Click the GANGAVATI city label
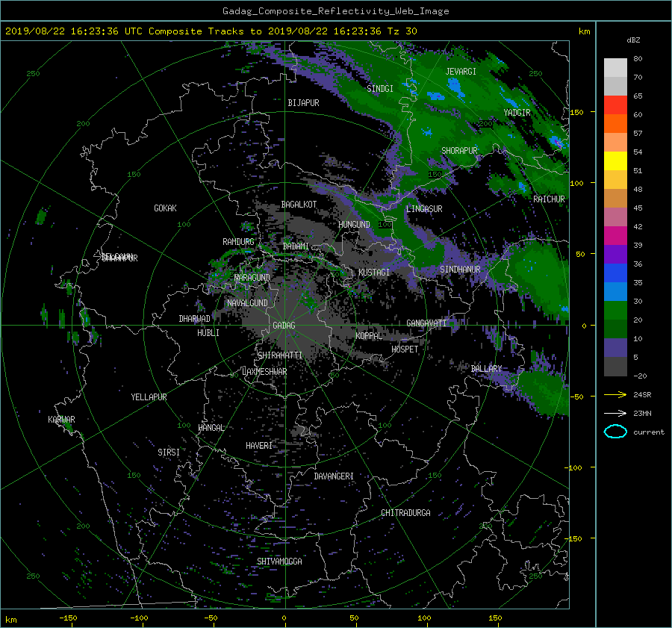The width and height of the screenshot is (672, 628). (426, 323)
